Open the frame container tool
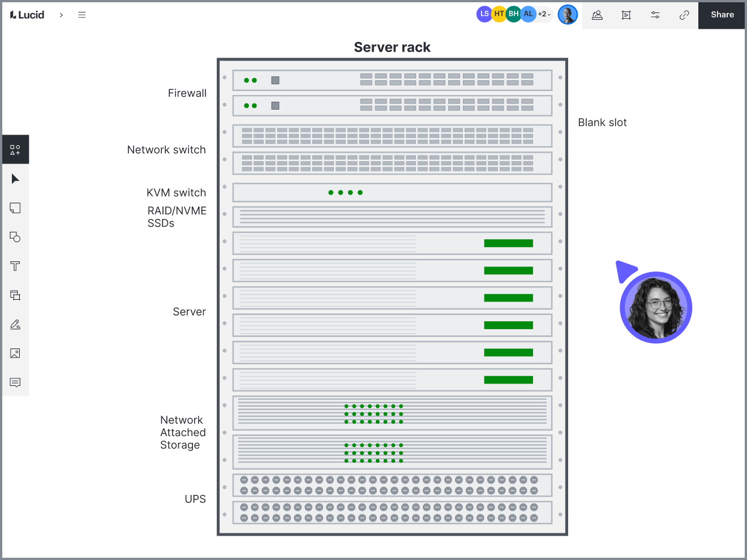 (x=15, y=295)
